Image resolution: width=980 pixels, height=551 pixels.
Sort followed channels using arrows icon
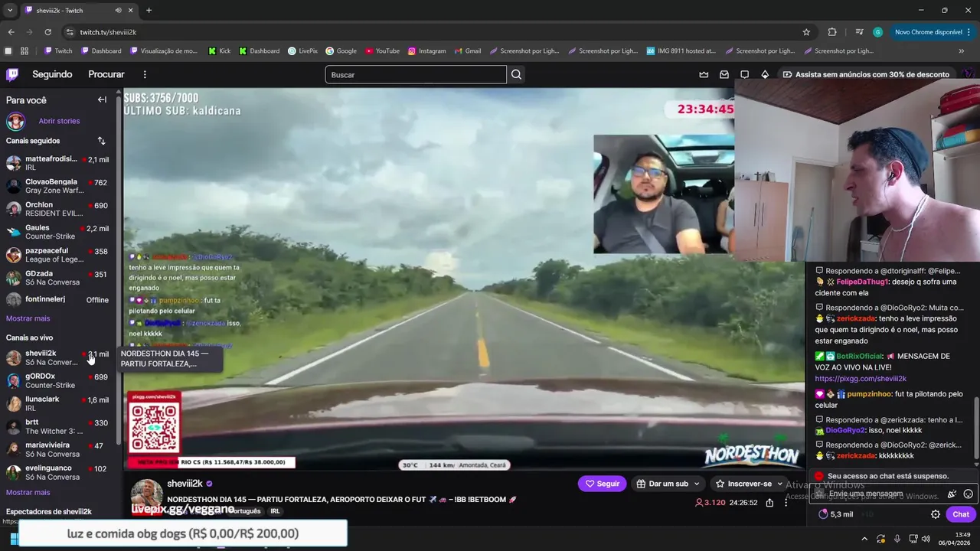(101, 141)
